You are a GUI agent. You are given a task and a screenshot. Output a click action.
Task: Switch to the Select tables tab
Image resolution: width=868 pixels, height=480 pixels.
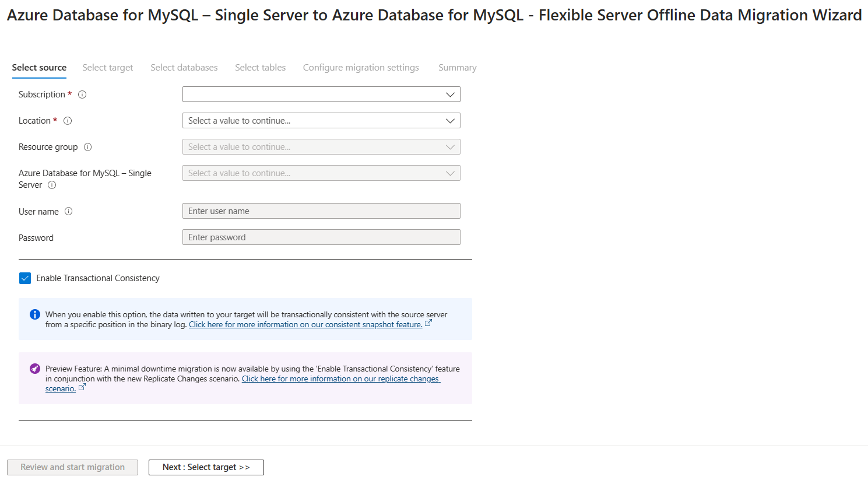(261, 68)
